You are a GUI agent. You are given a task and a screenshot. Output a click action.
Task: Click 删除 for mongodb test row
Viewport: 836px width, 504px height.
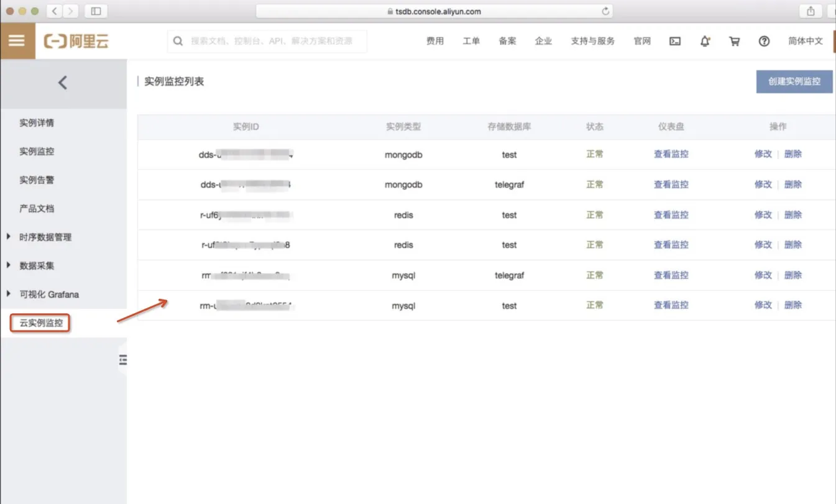[x=793, y=154]
